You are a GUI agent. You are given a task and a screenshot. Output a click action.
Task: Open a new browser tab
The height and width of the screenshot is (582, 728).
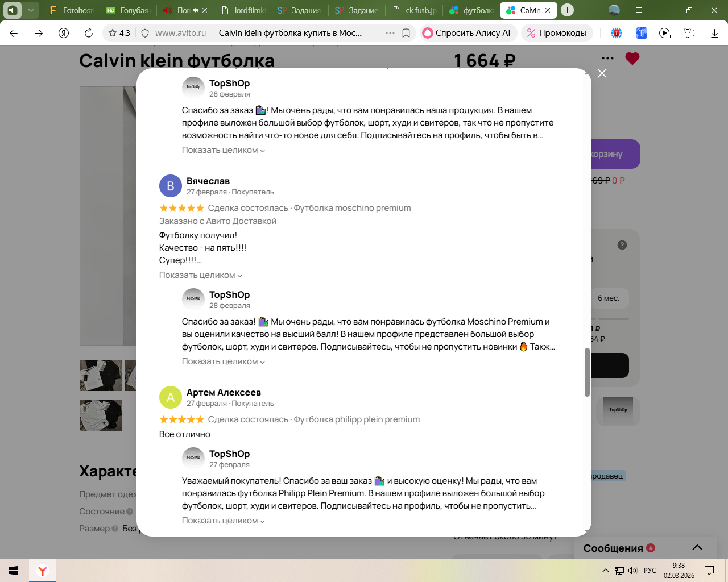point(567,10)
